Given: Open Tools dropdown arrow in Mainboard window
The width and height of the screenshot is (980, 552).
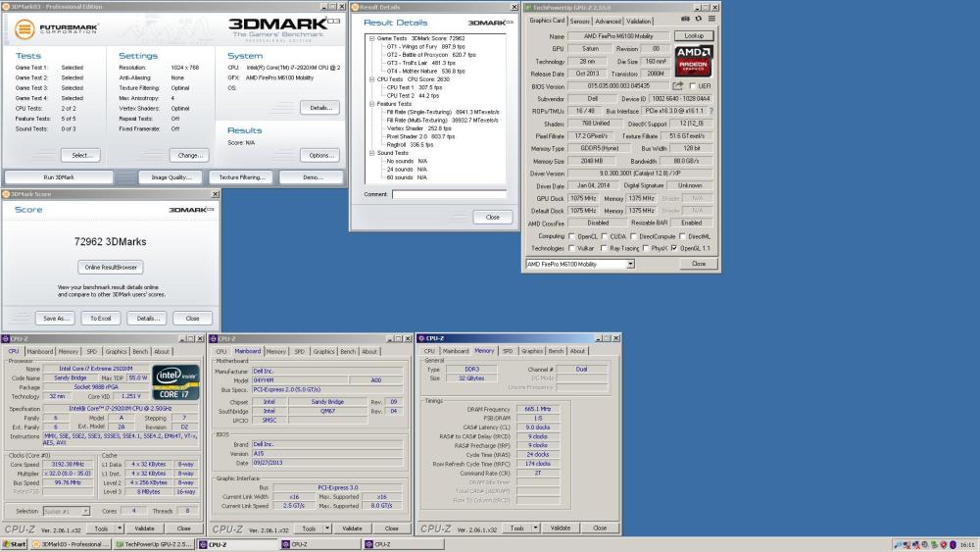Looking at the screenshot, I should pyautogui.click(x=327, y=528).
